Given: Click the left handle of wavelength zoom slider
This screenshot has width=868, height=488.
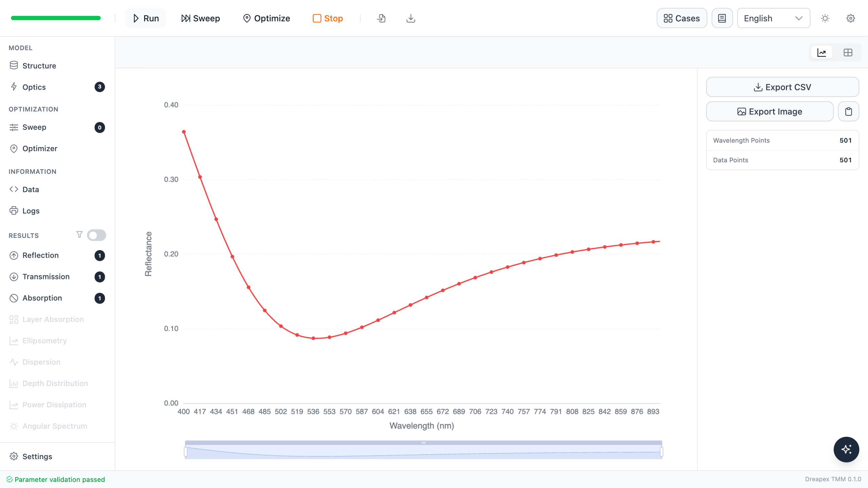Looking at the screenshot, I should click(x=185, y=452).
